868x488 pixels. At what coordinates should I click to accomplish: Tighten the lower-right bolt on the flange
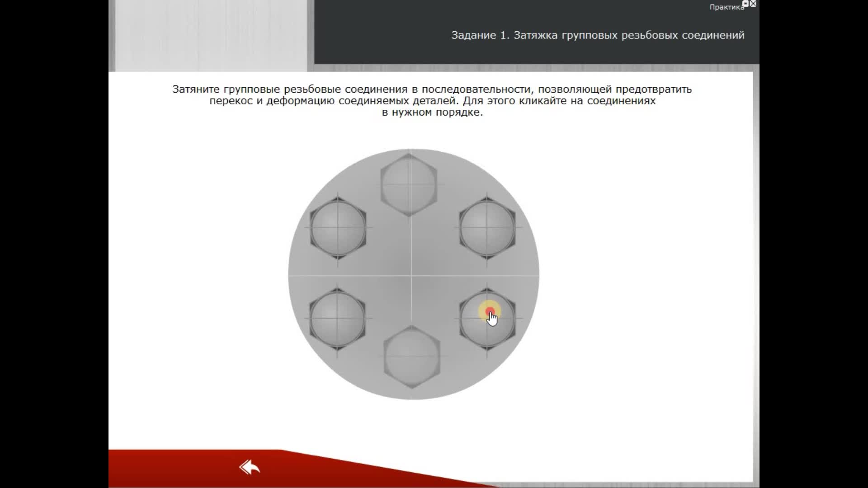487,319
